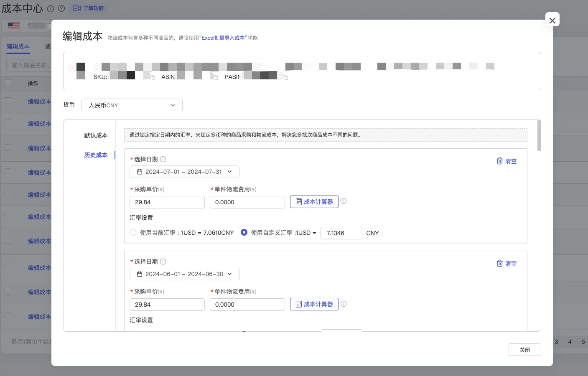588x376 pixels.
Task: Open date range picker 2024-06-01 – 2024-06-30
Action: point(185,274)
